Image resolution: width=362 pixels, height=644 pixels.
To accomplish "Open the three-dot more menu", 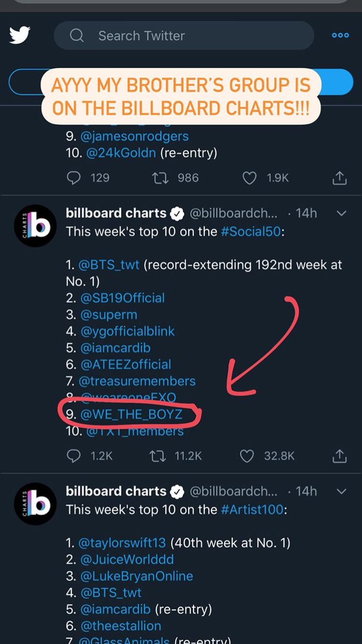I will 340,35.
